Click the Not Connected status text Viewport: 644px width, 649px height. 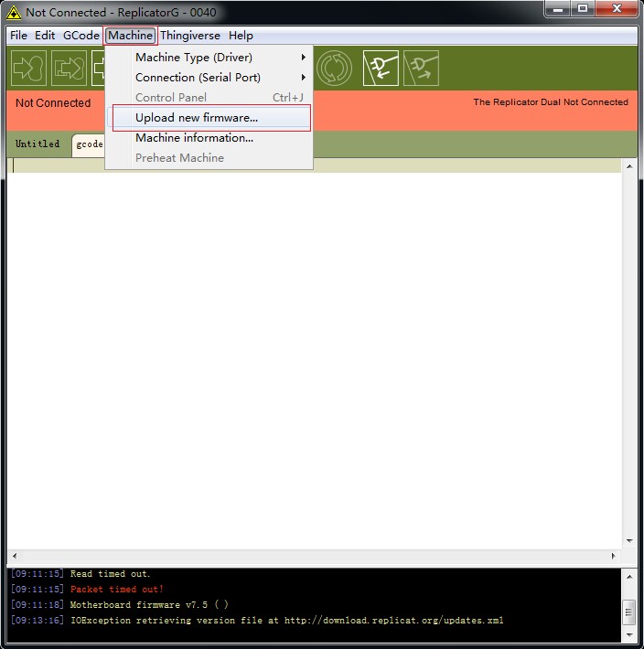coord(53,103)
